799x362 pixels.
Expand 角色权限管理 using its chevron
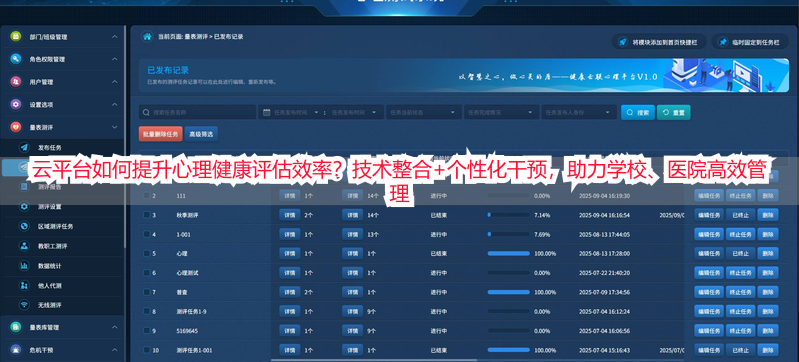115,59
